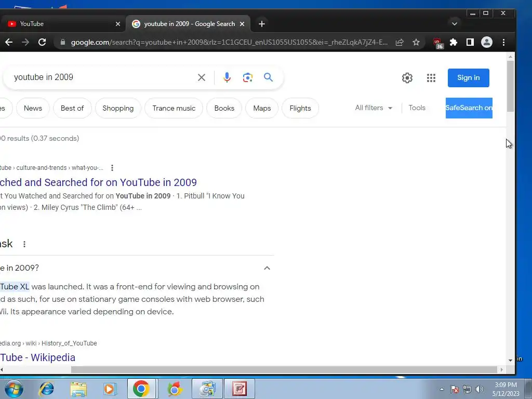532x399 pixels.
Task: Open Windows Media Player from taskbar
Action: pos(110,389)
